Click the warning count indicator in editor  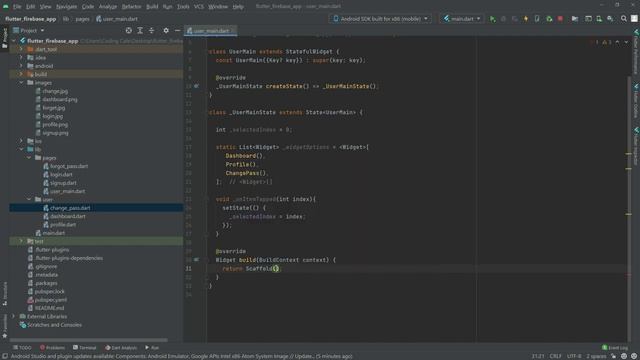click(607, 42)
